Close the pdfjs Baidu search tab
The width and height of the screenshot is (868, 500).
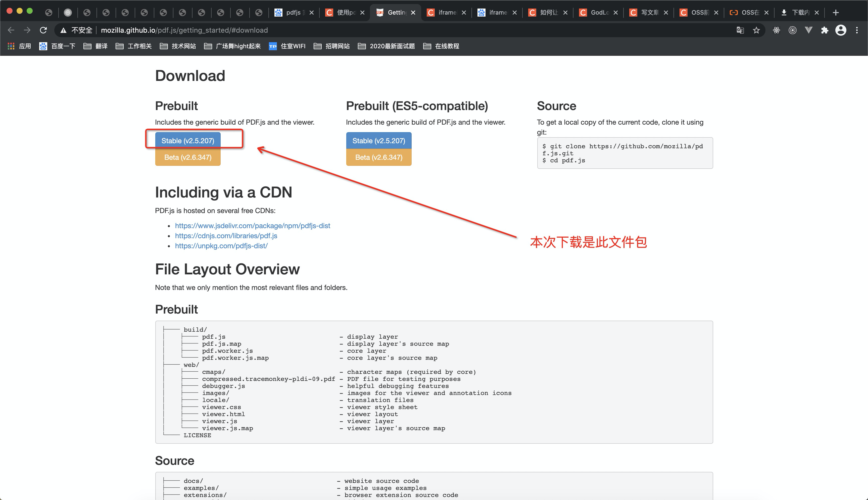pyautogui.click(x=311, y=13)
